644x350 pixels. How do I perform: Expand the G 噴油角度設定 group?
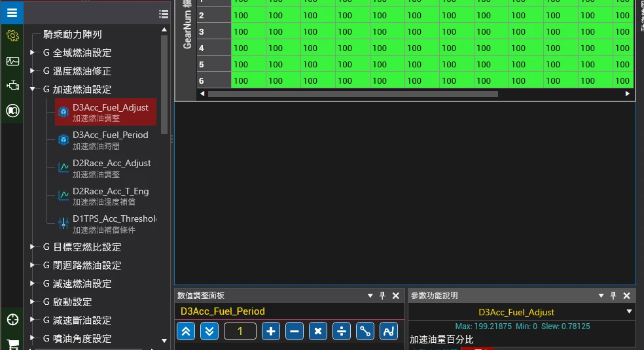[x=33, y=338]
